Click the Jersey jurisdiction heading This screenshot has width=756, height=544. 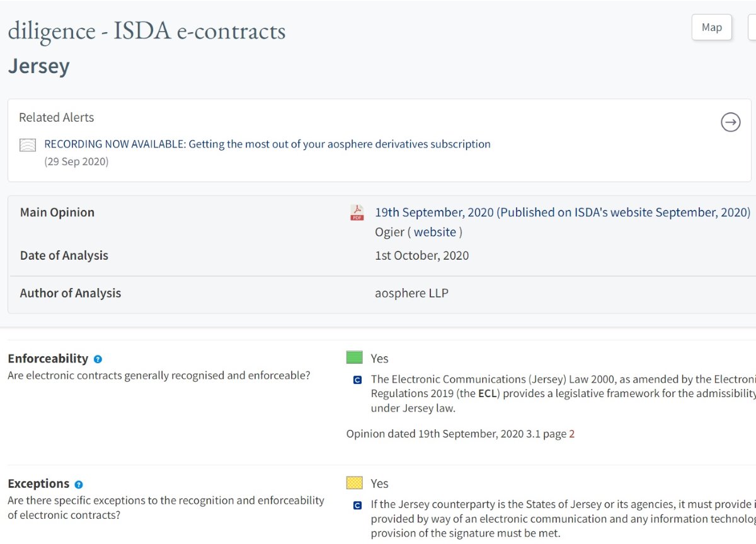tap(38, 66)
